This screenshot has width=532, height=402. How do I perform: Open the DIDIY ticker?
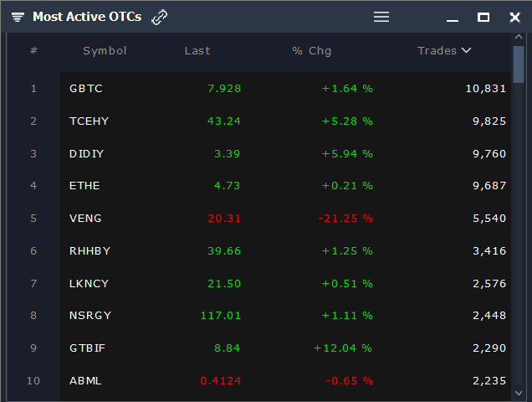pyautogui.click(x=86, y=153)
